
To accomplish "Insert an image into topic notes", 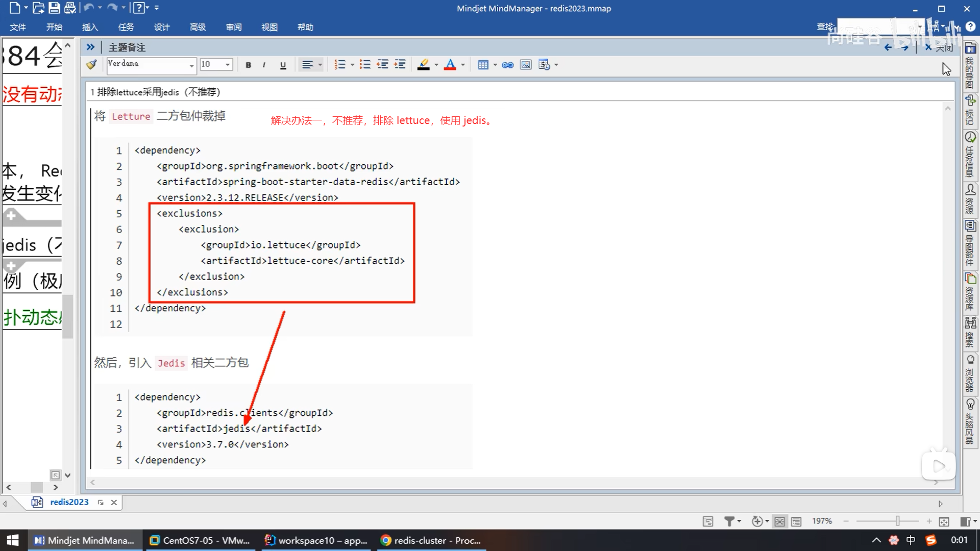I will pos(525,65).
